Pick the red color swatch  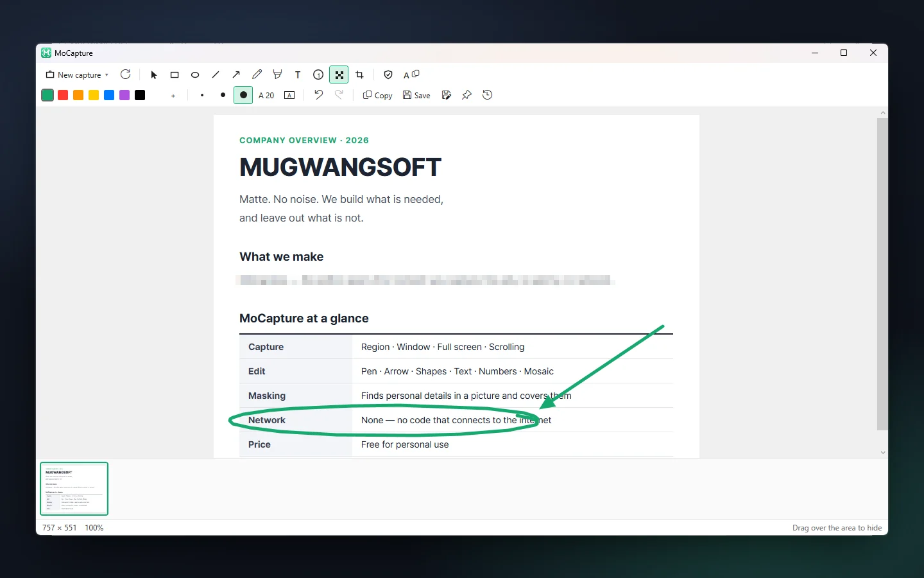click(x=63, y=95)
